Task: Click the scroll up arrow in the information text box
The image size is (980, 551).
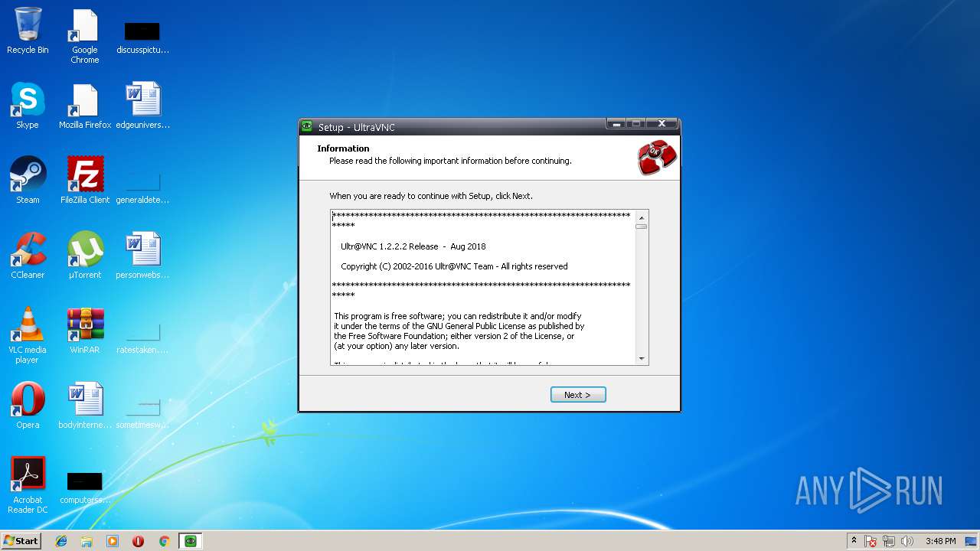Action: point(642,217)
